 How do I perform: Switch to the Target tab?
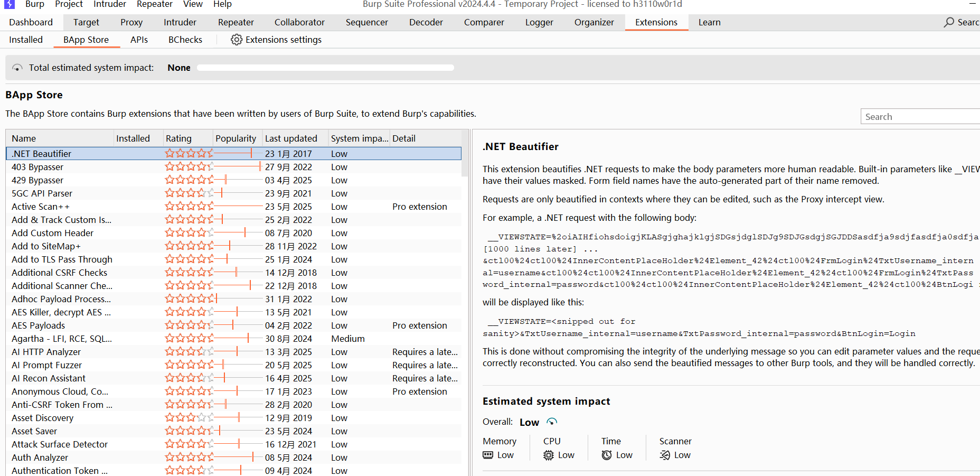(86, 22)
